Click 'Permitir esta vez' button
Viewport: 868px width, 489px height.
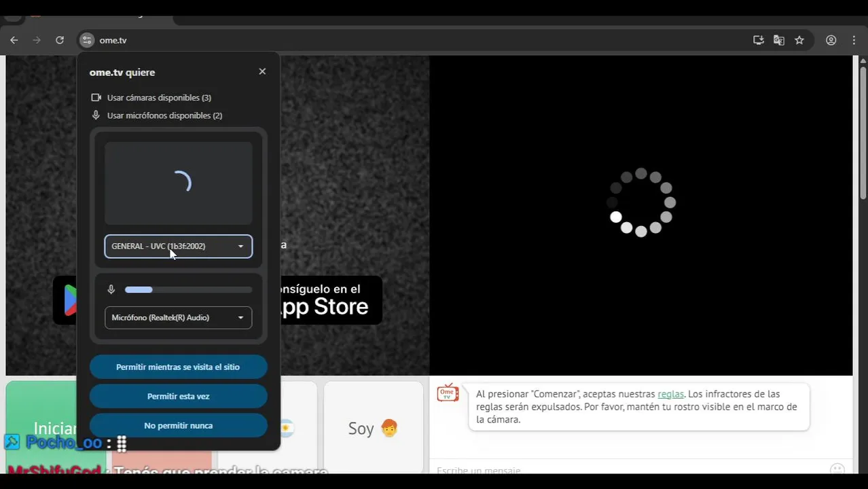[178, 396]
